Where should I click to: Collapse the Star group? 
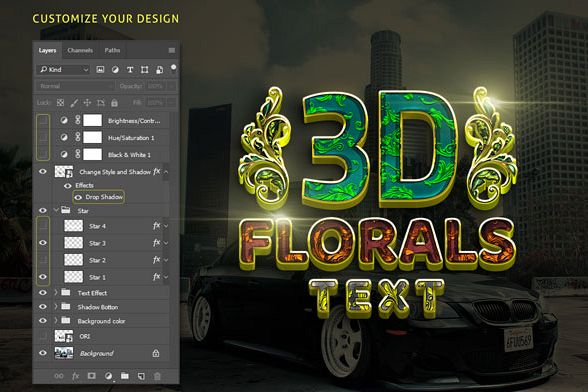coord(56,210)
